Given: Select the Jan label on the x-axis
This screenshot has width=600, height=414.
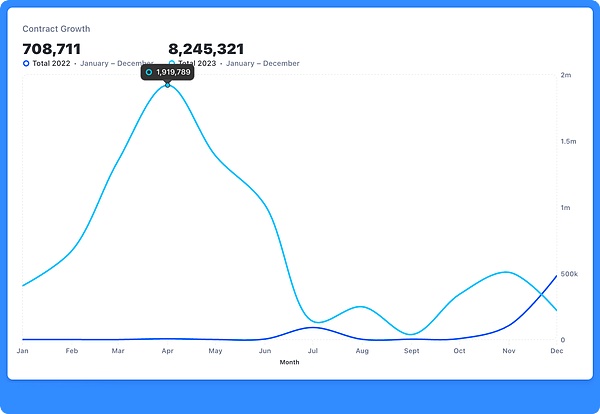Looking at the screenshot, I should point(22,351).
